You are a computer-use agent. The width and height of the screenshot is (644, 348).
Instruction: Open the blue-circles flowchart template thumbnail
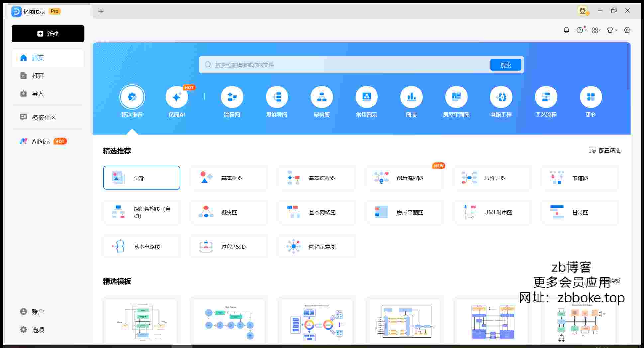pos(228,321)
